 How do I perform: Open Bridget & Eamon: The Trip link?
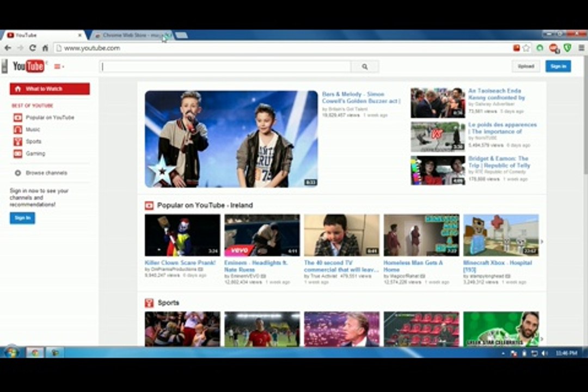499,162
